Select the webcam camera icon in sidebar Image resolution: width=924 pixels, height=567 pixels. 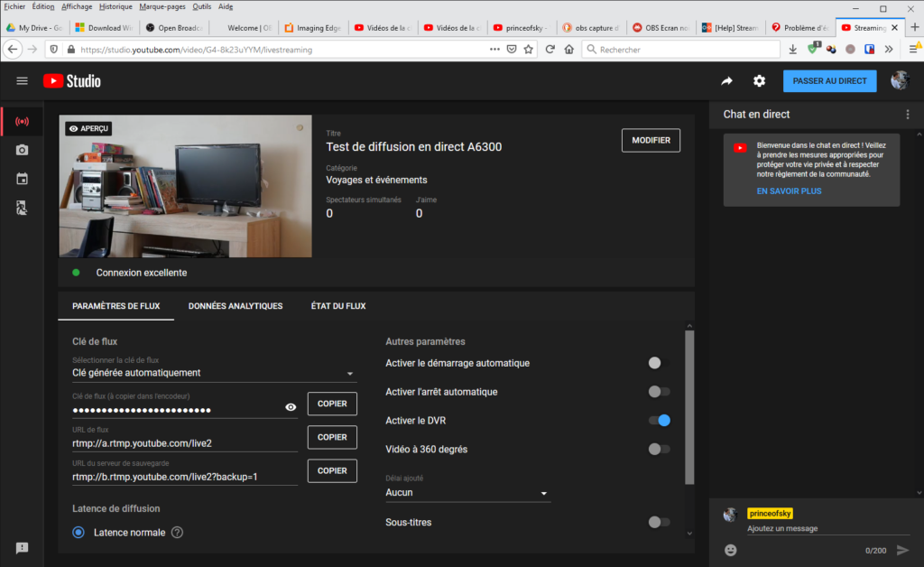click(22, 150)
